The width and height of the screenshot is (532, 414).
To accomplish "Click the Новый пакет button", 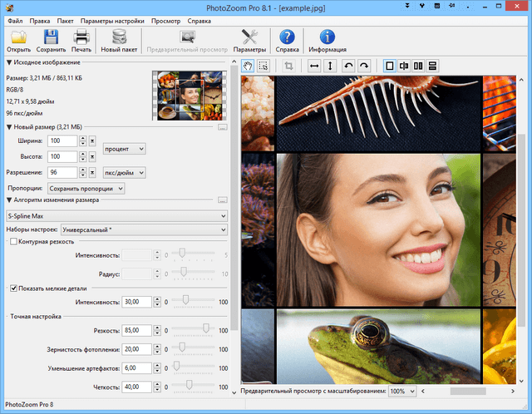I will click(x=118, y=40).
